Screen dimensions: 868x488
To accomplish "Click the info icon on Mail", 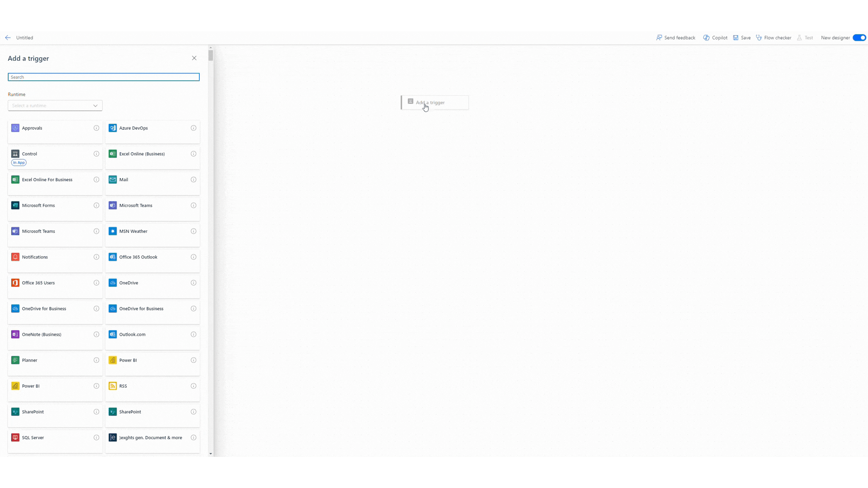I will [x=193, y=179].
